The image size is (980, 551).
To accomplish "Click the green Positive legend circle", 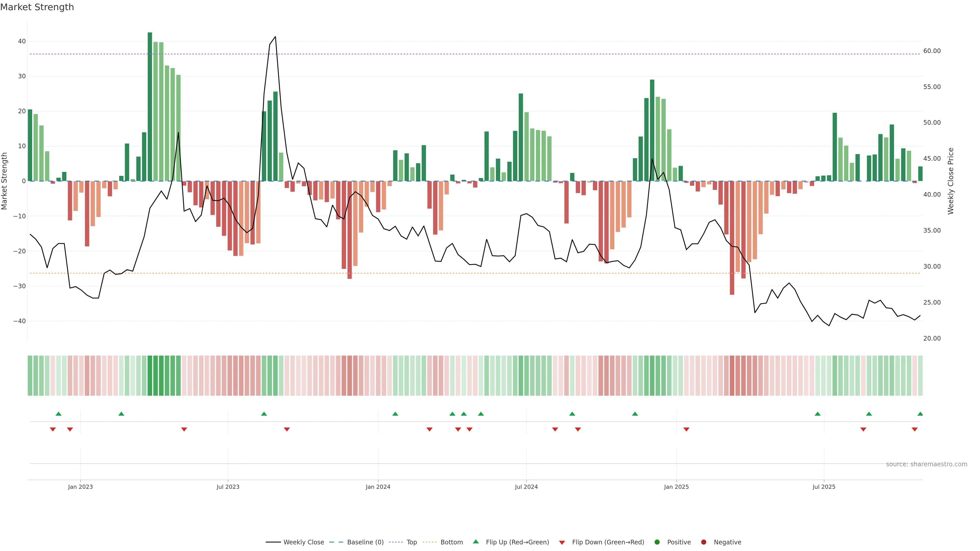I will click(x=657, y=542).
